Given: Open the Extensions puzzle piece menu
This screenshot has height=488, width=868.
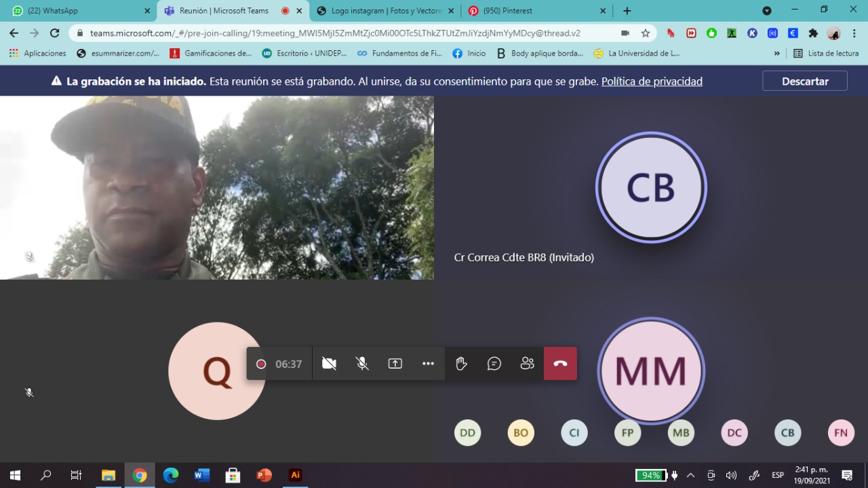Looking at the screenshot, I should [x=813, y=33].
